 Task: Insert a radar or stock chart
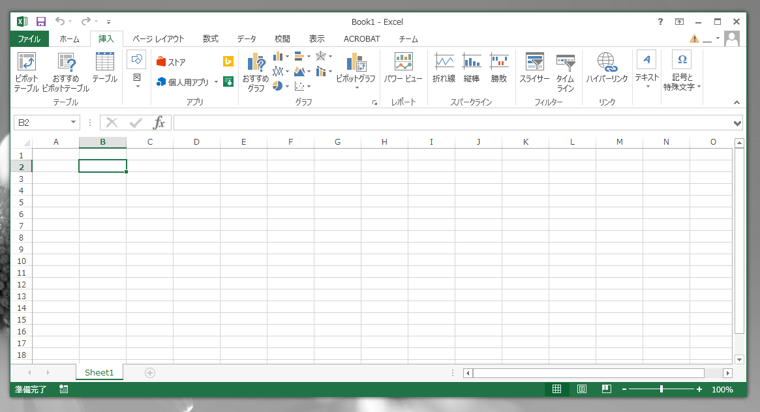[323, 57]
